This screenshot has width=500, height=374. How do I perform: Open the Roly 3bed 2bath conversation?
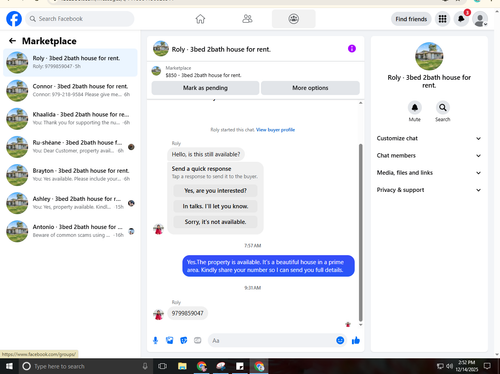click(x=70, y=62)
